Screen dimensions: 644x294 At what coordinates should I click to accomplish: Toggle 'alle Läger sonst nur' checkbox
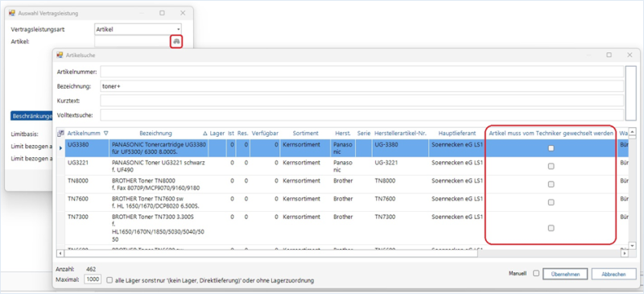[x=109, y=280]
